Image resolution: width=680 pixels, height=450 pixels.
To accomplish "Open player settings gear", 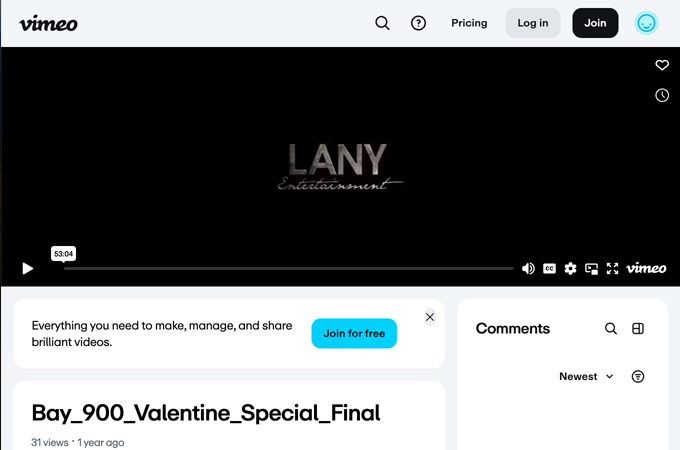I will (570, 268).
